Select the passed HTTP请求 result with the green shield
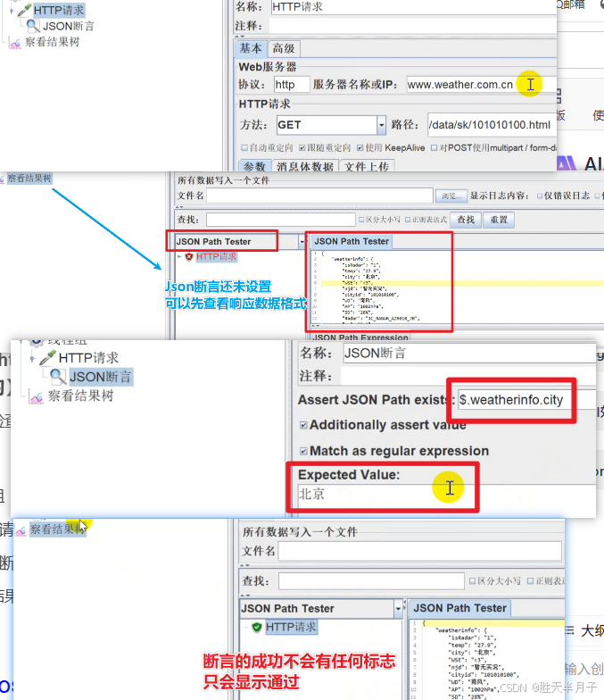Screen dimensions: 604x700 tap(291, 627)
